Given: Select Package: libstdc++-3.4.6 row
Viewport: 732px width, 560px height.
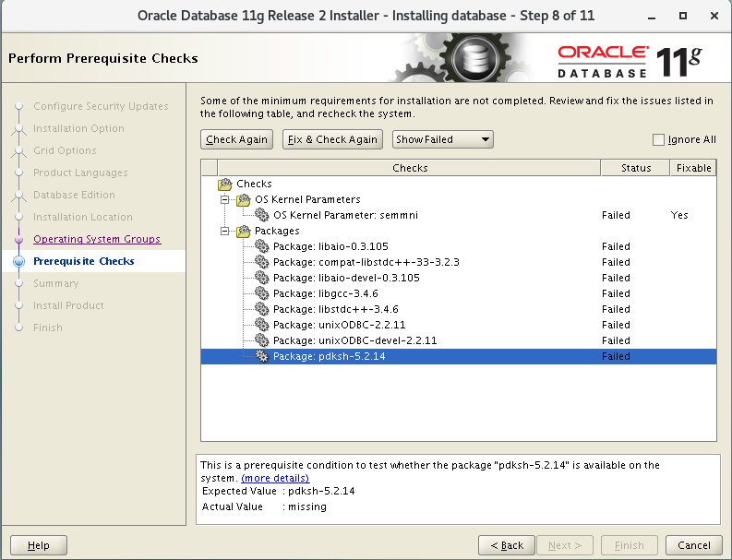Looking at the screenshot, I should [x=459, y=309].
